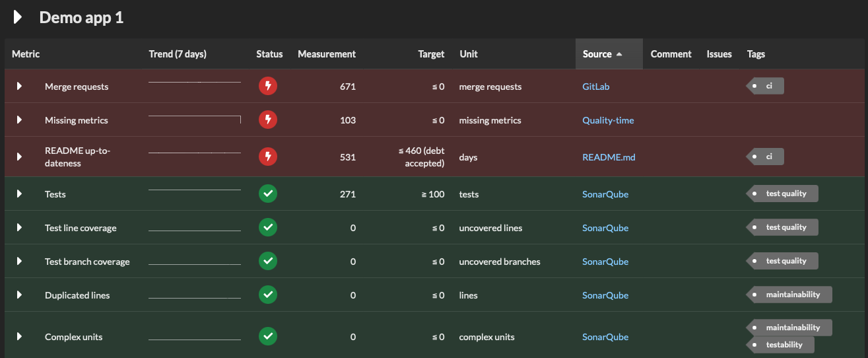Sort table by Issues column

coord(719,54)
